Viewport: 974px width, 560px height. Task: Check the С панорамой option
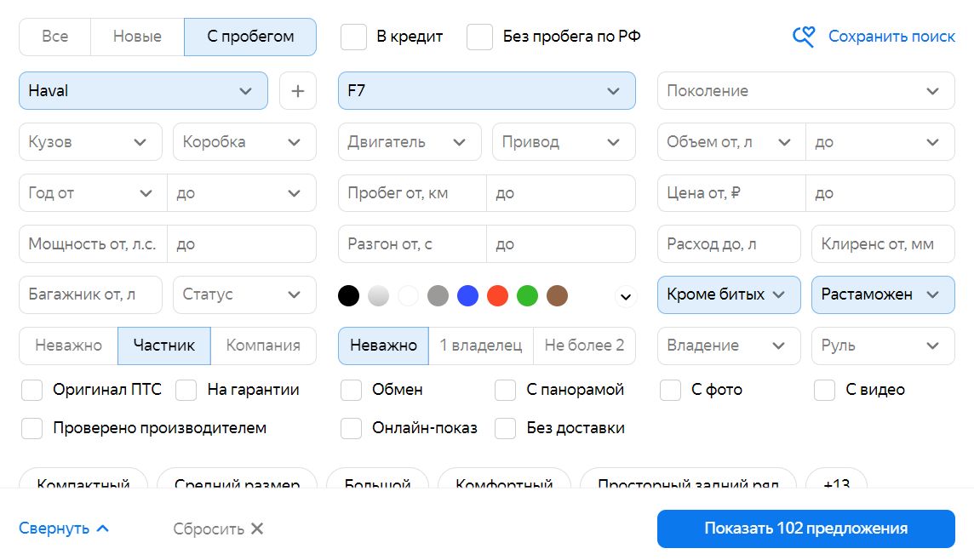[505, 390]
